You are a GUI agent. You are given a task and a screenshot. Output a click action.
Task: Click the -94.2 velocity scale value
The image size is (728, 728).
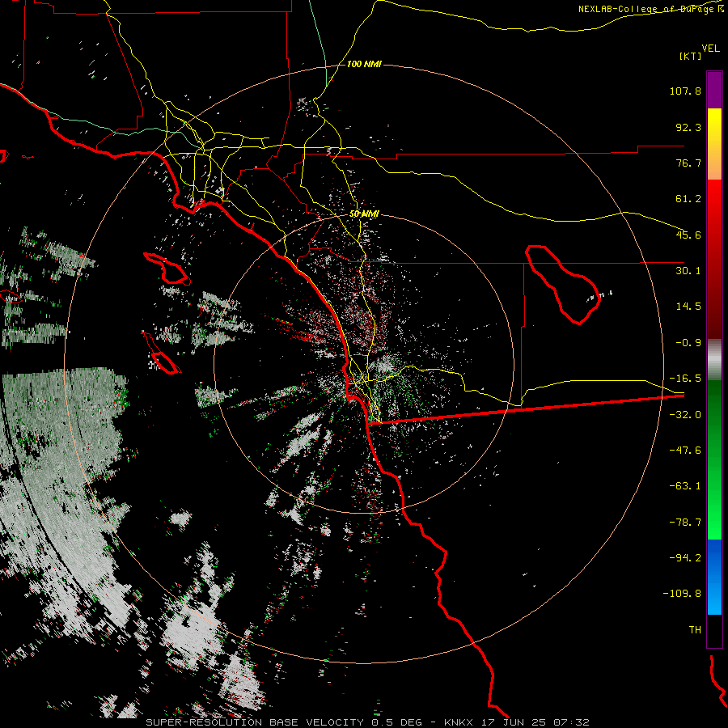pyautogui.click(x=685, y=558)
